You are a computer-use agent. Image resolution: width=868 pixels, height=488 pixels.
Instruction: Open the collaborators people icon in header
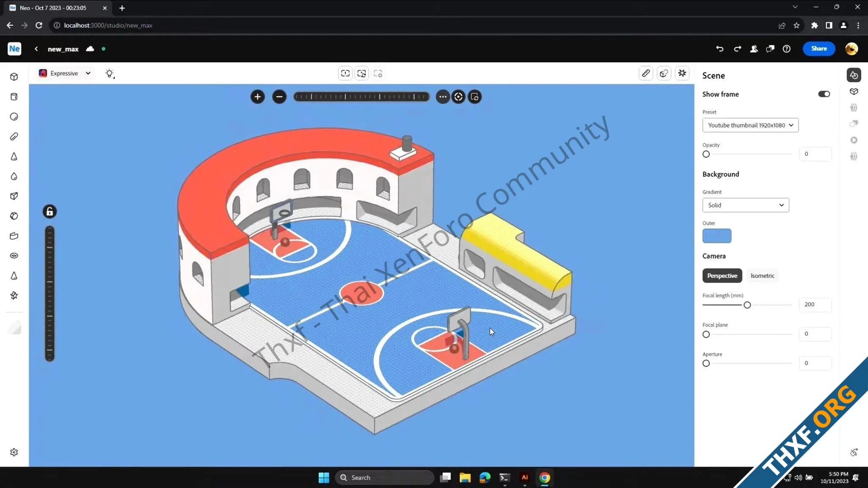[x=754, y=49]
